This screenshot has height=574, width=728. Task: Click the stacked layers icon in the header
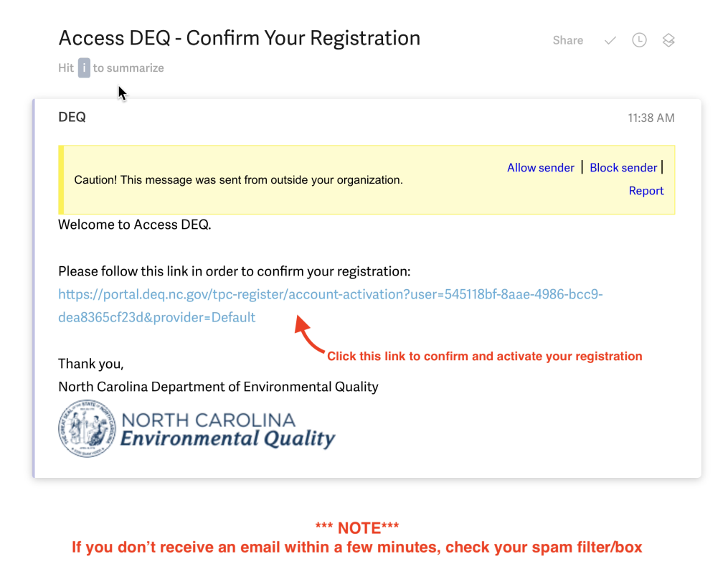[x=668, y=40]
